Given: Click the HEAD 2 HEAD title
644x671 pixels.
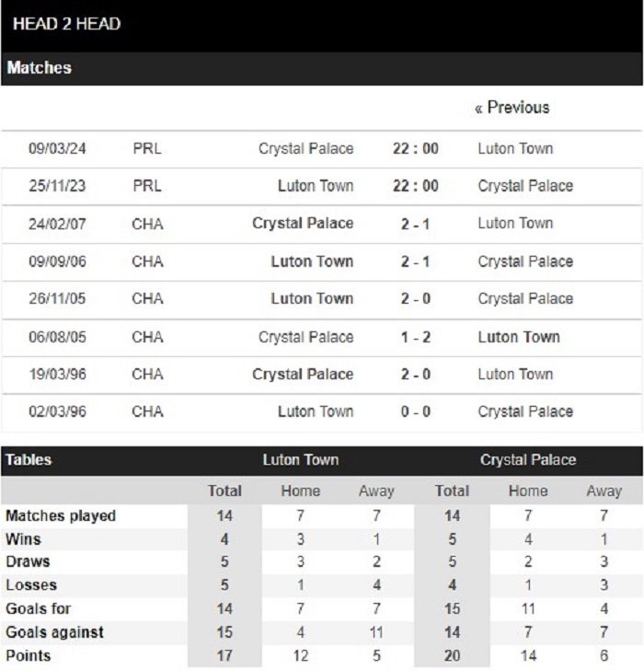Looking at the screenshot, I should click(67, 24).
